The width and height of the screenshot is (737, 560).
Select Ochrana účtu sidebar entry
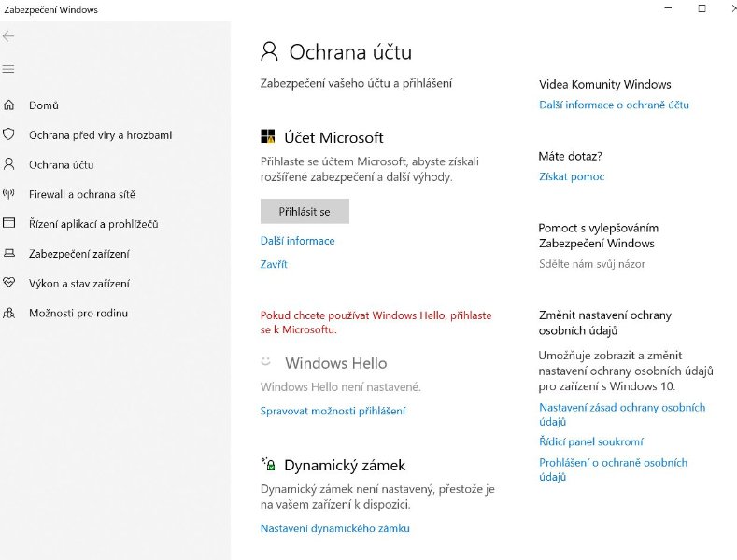coord(61,165)
